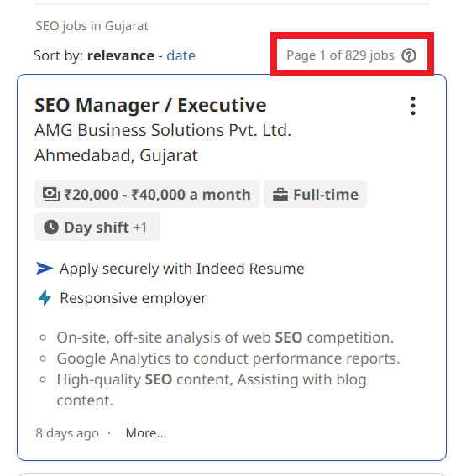Click the High-quality SEO content bullet
The height and width of the screenshot is (476, 466).
[212, 390]
